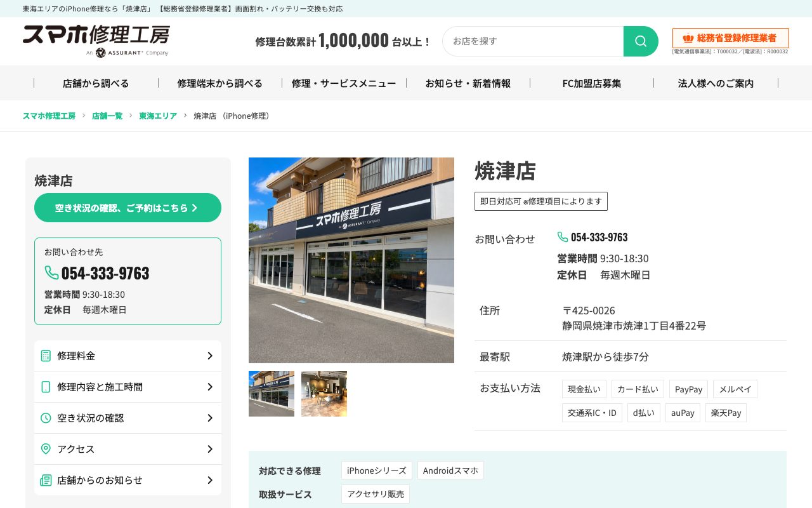Click the メルペイ payment tag

tap(735, 389)
